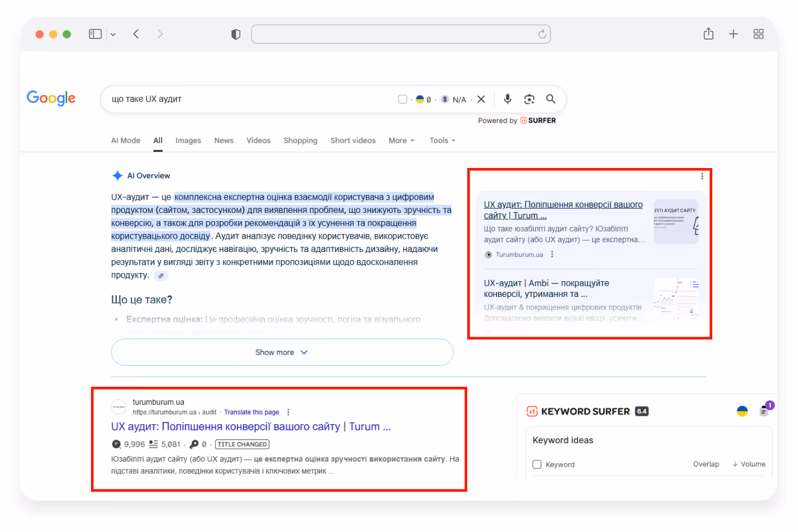Clear the search query with X
The height and width of the screenshot is (532, 798).
coord(481,99)
